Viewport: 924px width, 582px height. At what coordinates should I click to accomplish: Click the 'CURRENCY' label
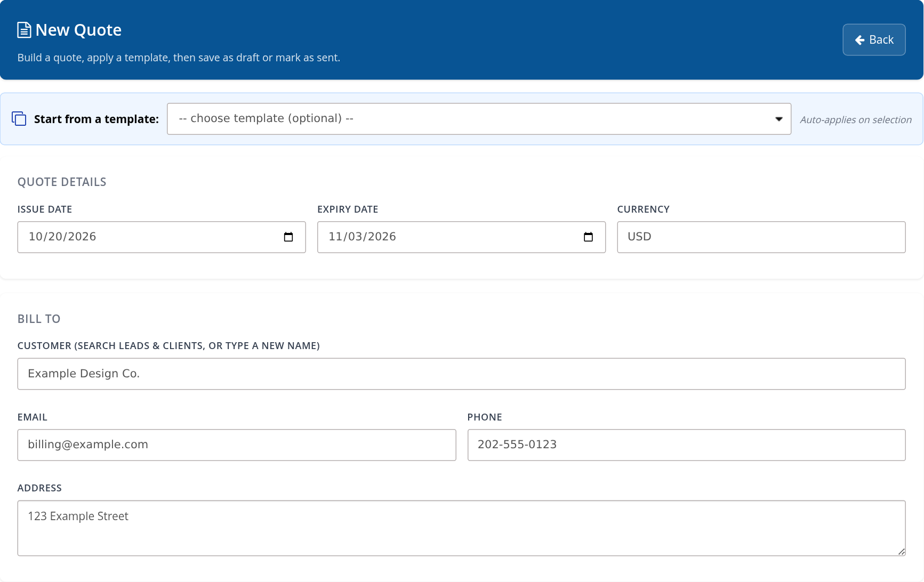[x=643, y=209]
